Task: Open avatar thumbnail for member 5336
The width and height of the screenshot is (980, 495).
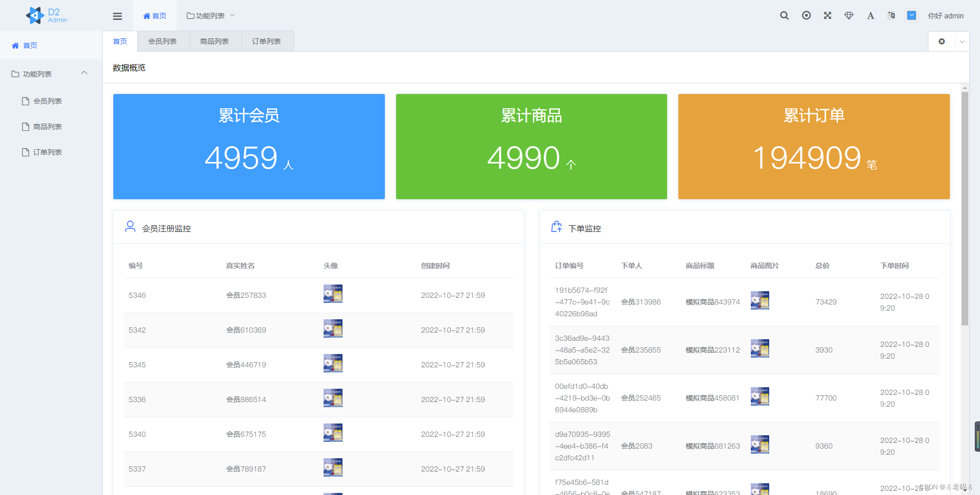Action: pyautogui.click(x=333, y=398)
